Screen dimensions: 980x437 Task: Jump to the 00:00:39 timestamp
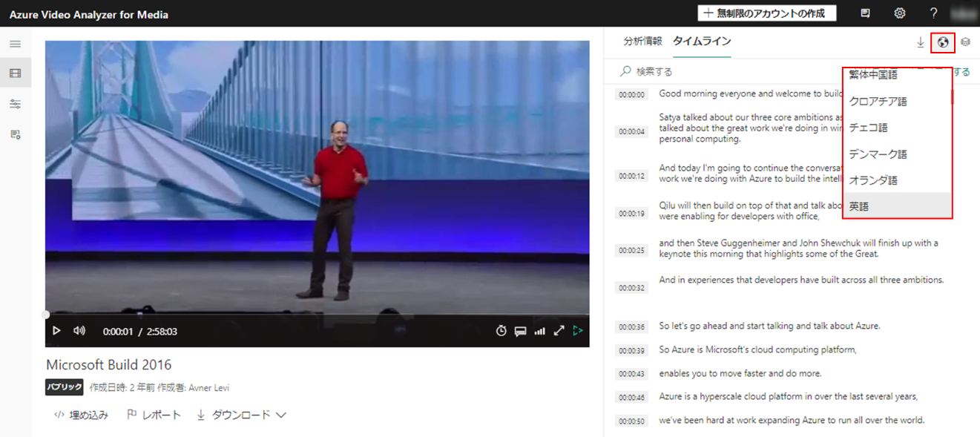coord(632,351)
